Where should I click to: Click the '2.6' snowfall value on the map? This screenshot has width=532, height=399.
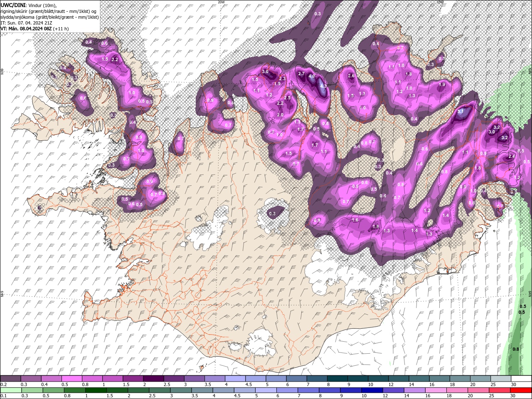pos(351,76)
